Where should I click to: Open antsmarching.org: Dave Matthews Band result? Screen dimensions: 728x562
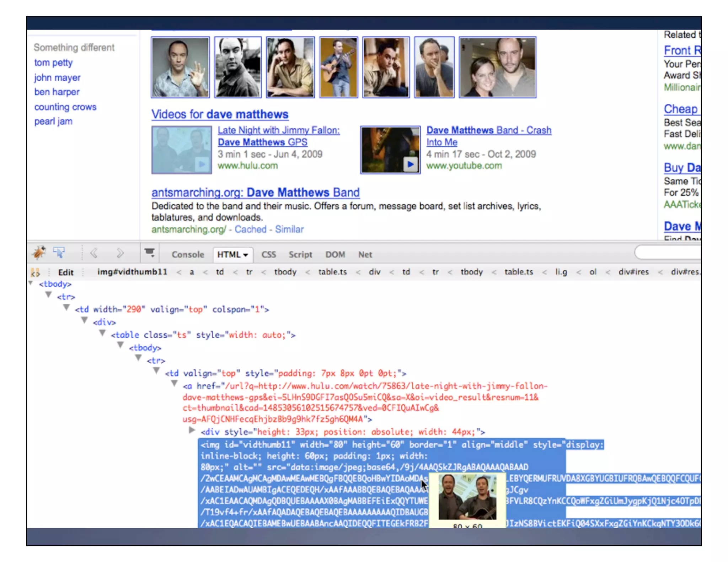(256, 193)
